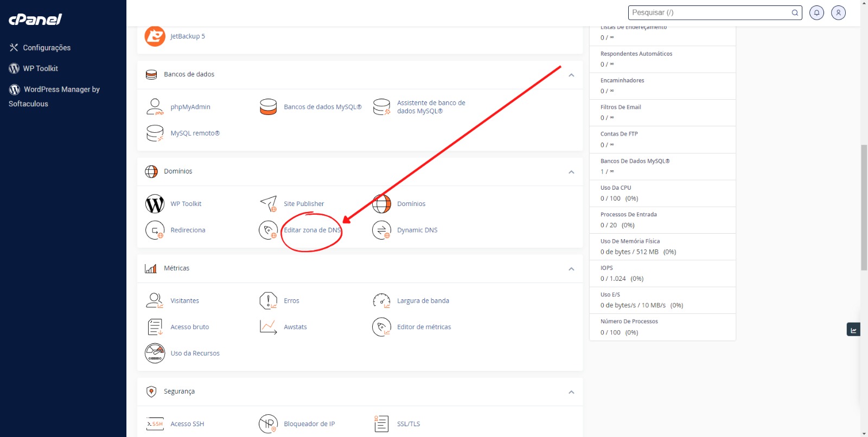Open the JetBackup 5 link

pyautogui.click(x=188, y=36)
